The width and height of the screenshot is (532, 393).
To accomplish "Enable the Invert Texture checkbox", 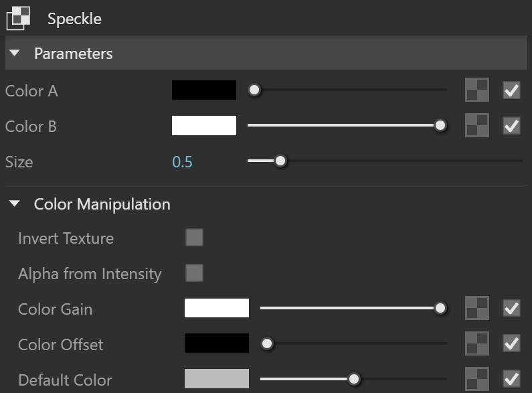I will (195, 237).
